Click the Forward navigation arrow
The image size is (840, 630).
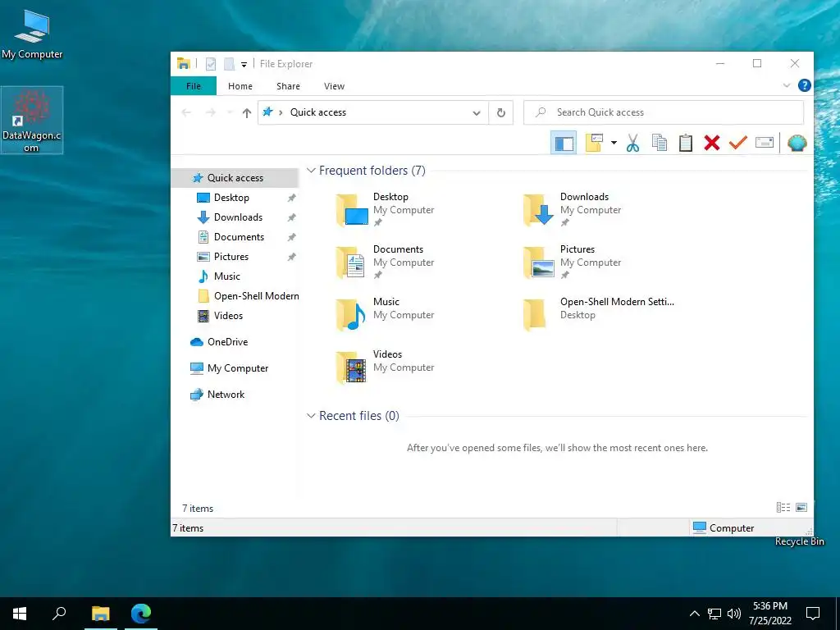(211, 112)
